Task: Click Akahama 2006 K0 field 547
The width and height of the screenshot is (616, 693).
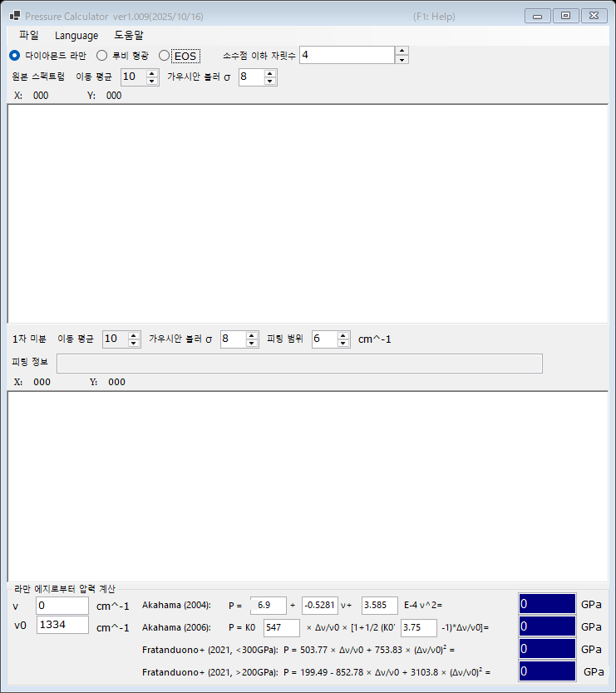Action: (x=282, y=627)
